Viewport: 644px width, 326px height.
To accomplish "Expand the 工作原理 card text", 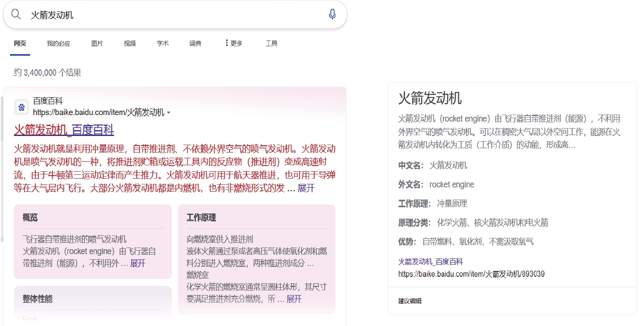I will (294, 299).
